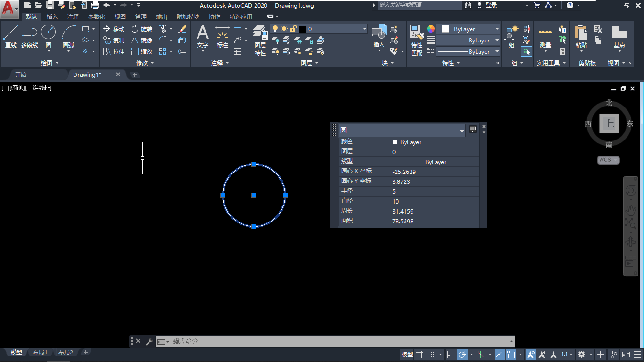Click 特性匹配 (Match Properties) icon
Screen dimensions: 644x362
coord(417,40)
